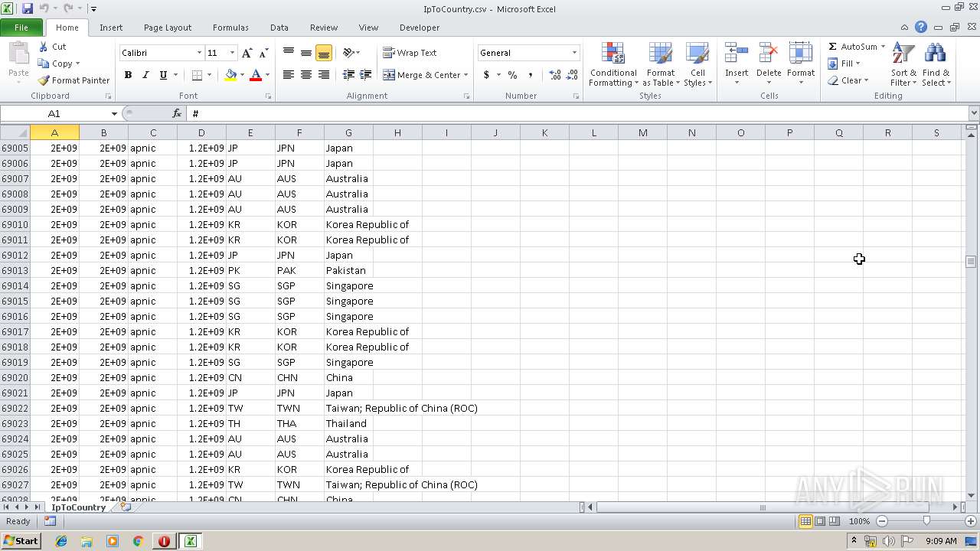Align text to top
The height and width of the screenshot is (551, 980).
(289, 53)
